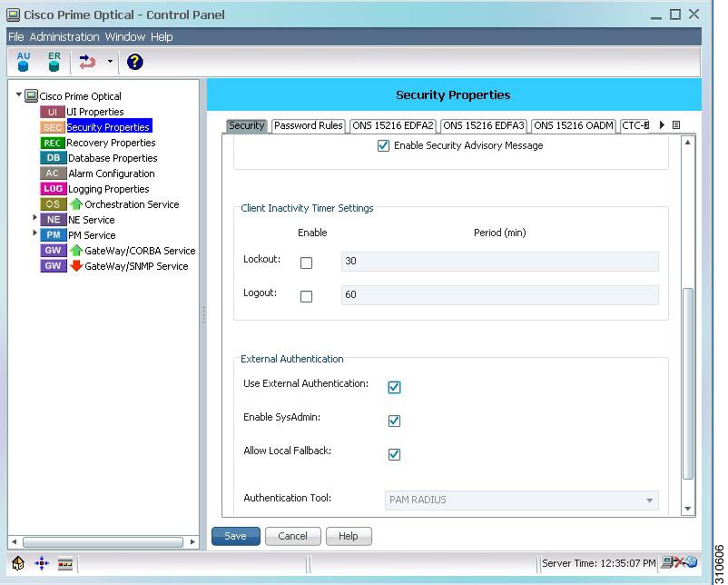Click green up arrow on Orchestration Service
This screenshot has width=728, height=585.
(76, 204)
